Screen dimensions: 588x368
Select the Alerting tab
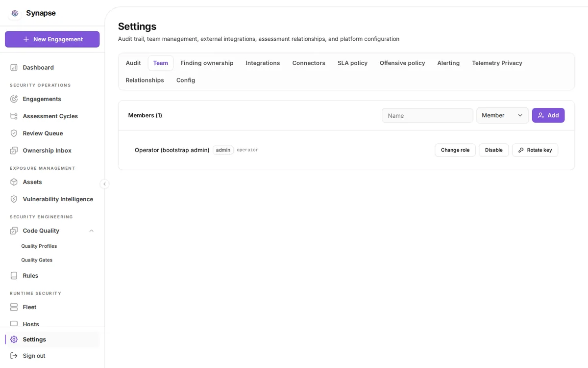[448, 63]
